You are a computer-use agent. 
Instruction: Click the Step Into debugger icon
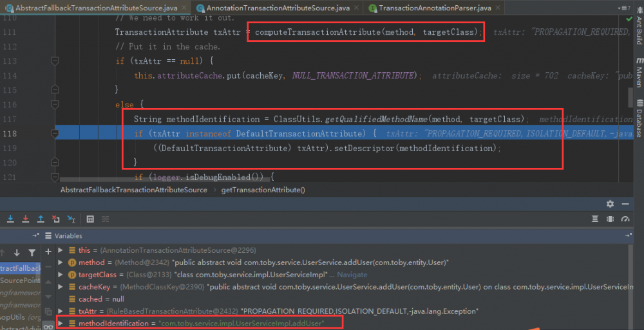[11, 219]
